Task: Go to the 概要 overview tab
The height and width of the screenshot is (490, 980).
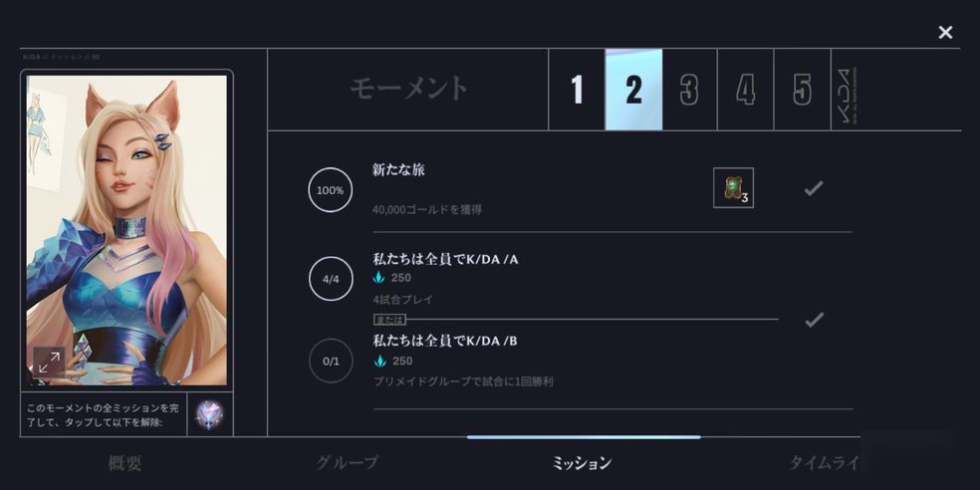Action: [x=125, y=463]
